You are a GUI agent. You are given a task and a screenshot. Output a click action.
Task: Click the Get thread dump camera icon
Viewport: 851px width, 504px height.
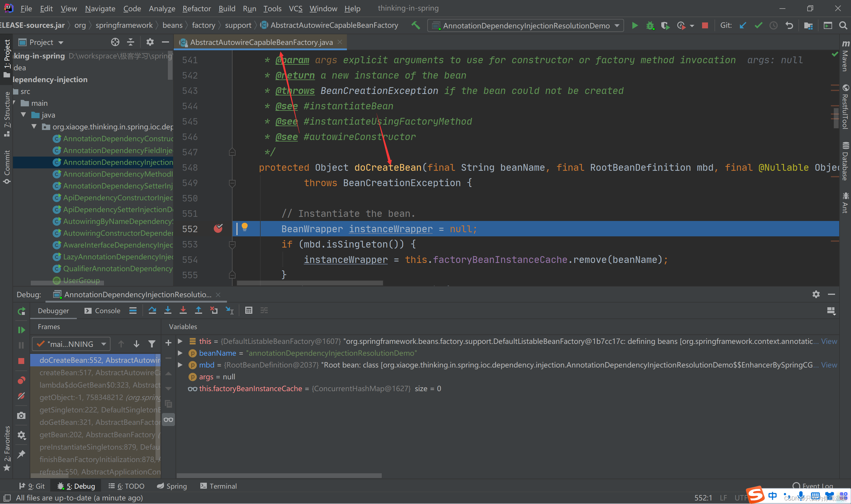pyautogui.click(x=21, y=416)
